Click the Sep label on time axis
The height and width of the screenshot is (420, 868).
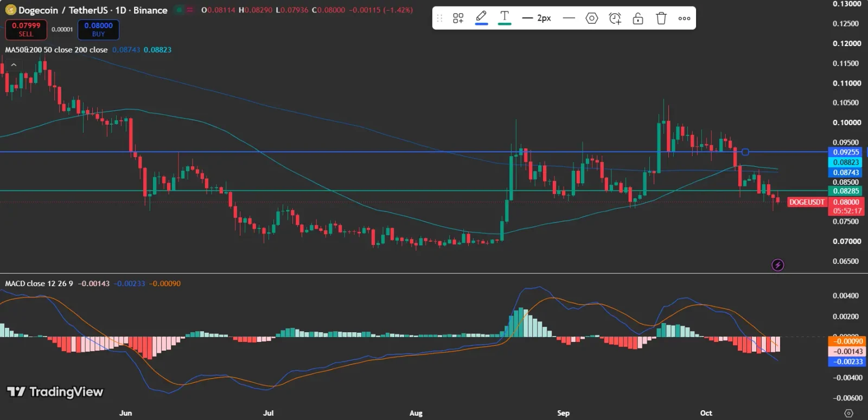[x=564, y=413]
